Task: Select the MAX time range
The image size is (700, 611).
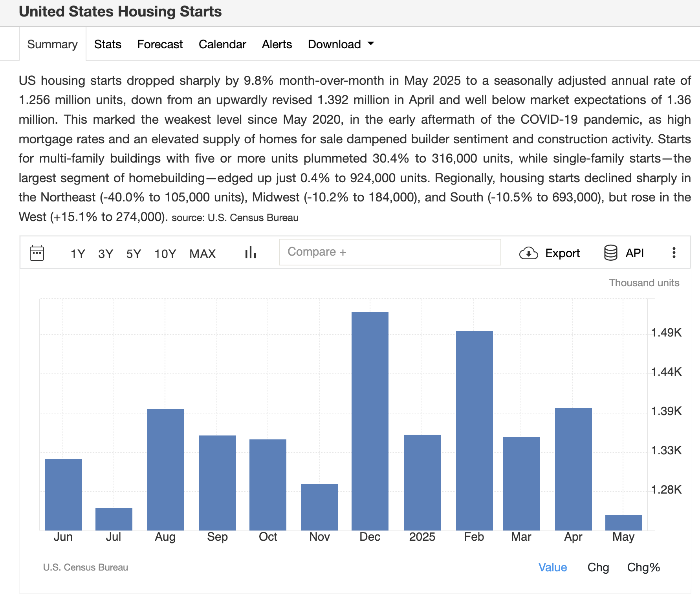Action: (202, 254)
